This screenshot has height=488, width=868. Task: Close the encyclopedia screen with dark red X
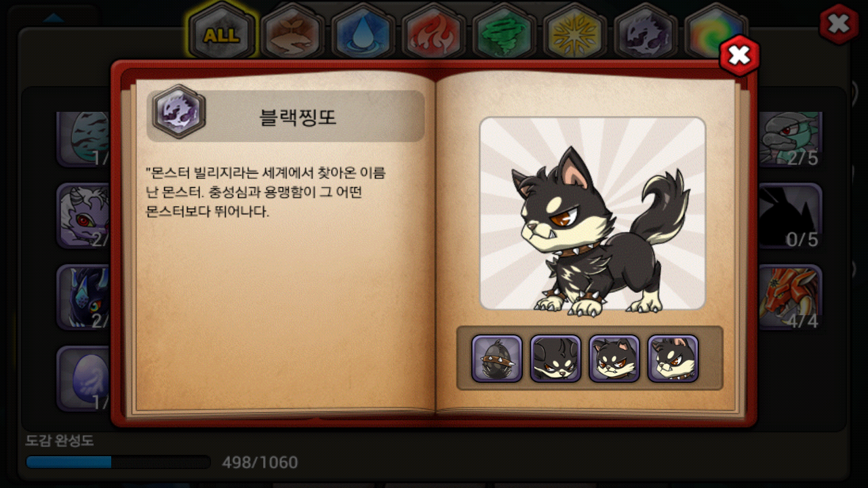839,24
